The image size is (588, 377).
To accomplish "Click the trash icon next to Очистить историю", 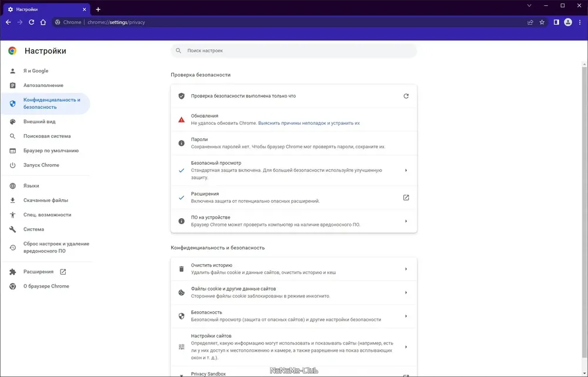I will coord(182,269).
